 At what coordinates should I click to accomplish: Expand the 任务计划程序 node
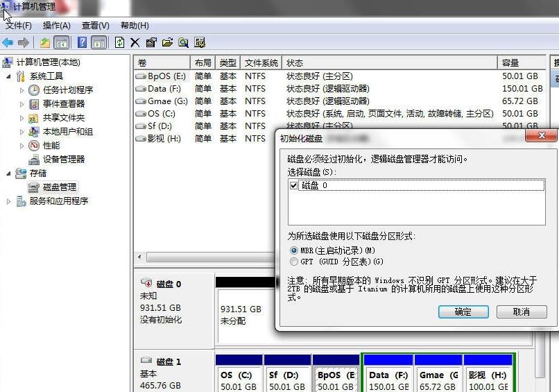click(21, 90)
